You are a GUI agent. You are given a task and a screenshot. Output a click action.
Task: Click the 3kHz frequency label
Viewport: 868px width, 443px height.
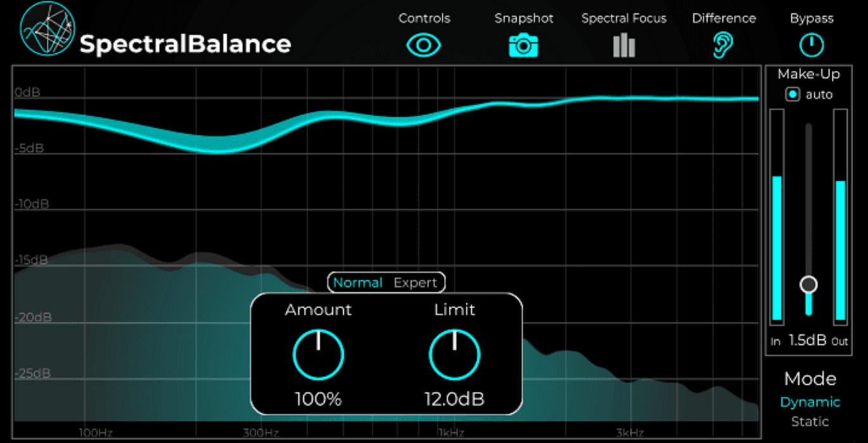tap(630, 433)
